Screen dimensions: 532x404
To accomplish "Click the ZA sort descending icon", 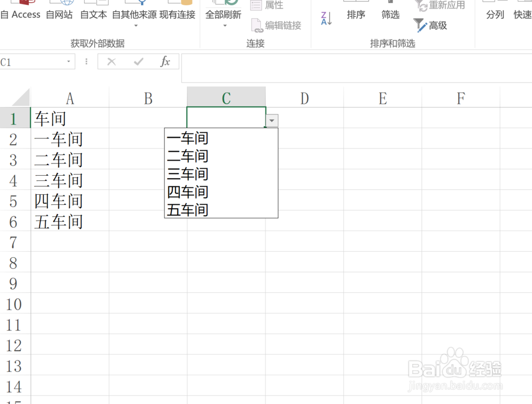I will pos(326,17).
